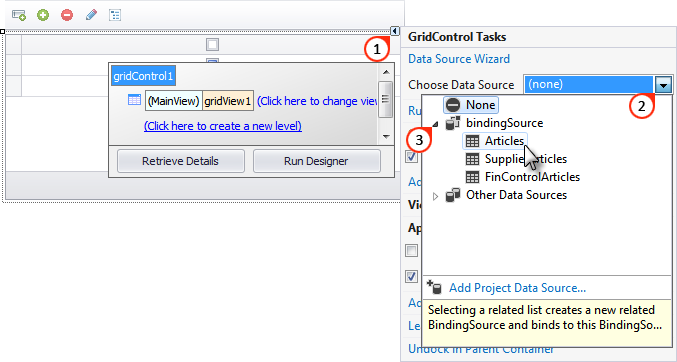
Task: Click the Other Data Sources database icon
Action: tap(452, 195)
